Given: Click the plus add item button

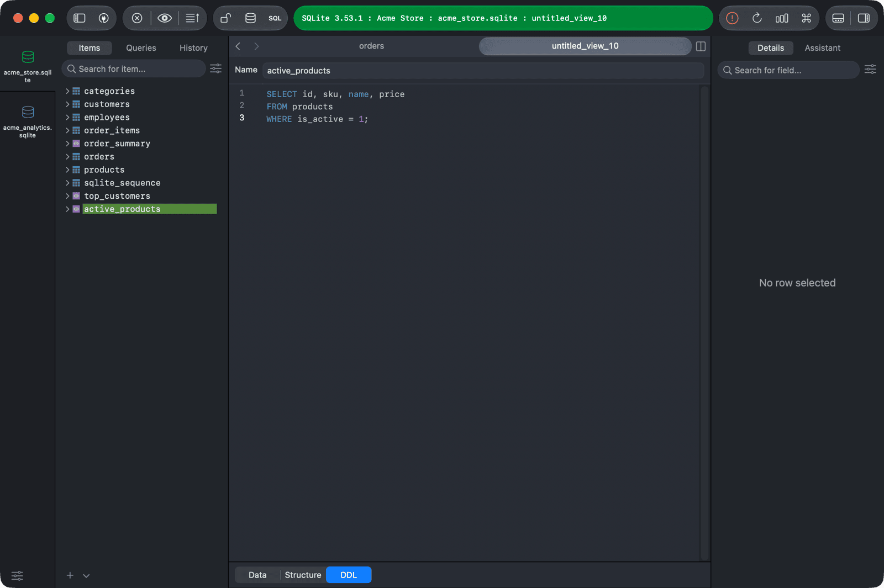Looking at the screenshot, I should 70,575.
